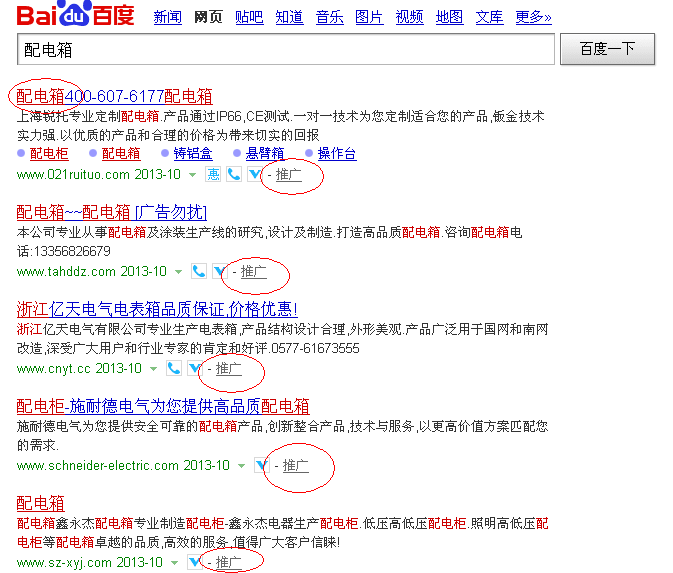The width and height of the screenshot is (673, 573).
Task: Click the 铸铝盒 sublink
Action: [x=192, y=154]
